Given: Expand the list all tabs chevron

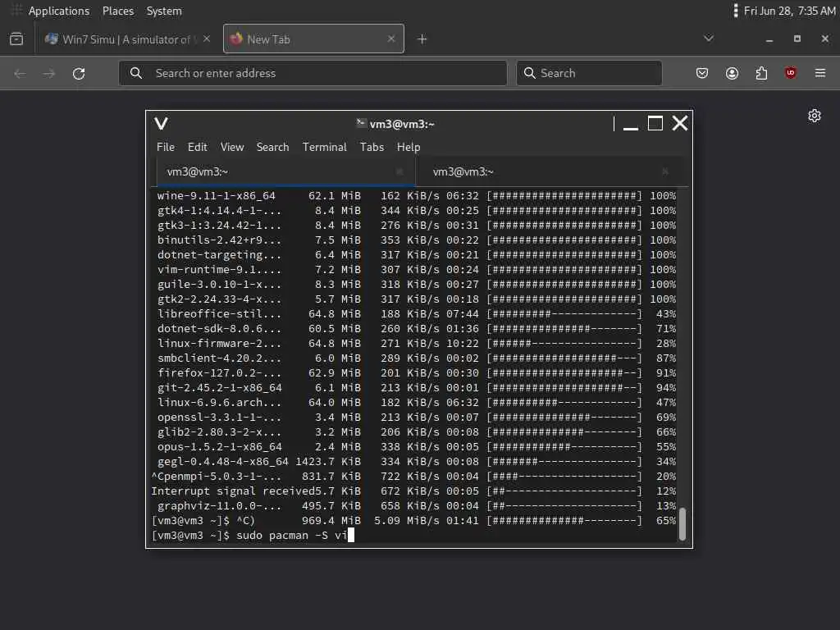Looking at the screenshot, I should click(708, 39).
